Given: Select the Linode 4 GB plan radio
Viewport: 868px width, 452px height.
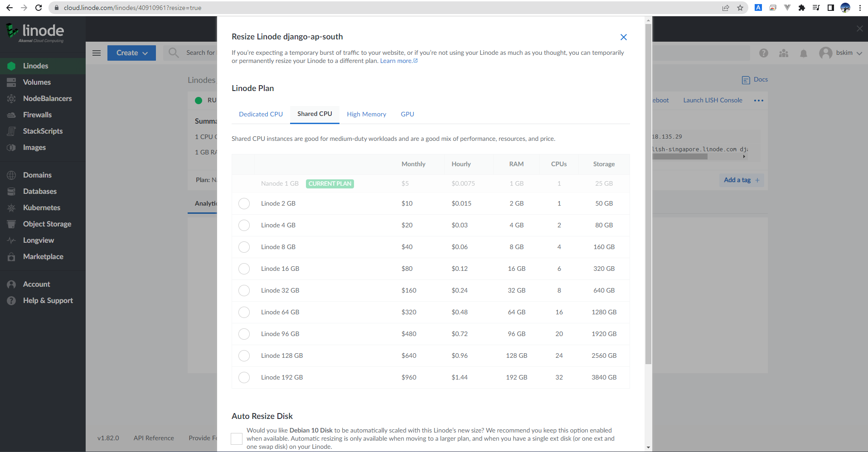Looking at the screenshot, I should pos(244,225).
